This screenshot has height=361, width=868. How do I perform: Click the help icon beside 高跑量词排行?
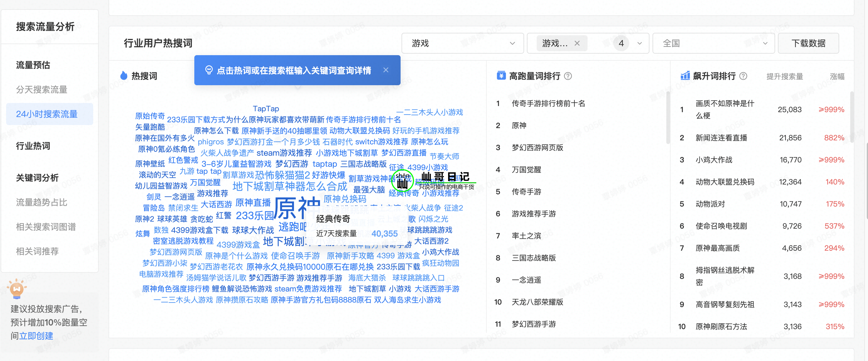point(568,76)
